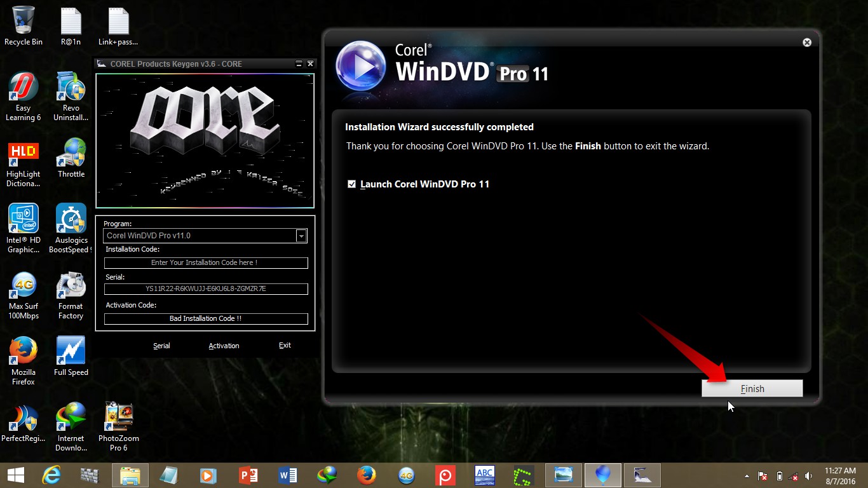Close the WinDVD installer with the X button
This screenshot has width=868, height=488.
tap(807, 43)
